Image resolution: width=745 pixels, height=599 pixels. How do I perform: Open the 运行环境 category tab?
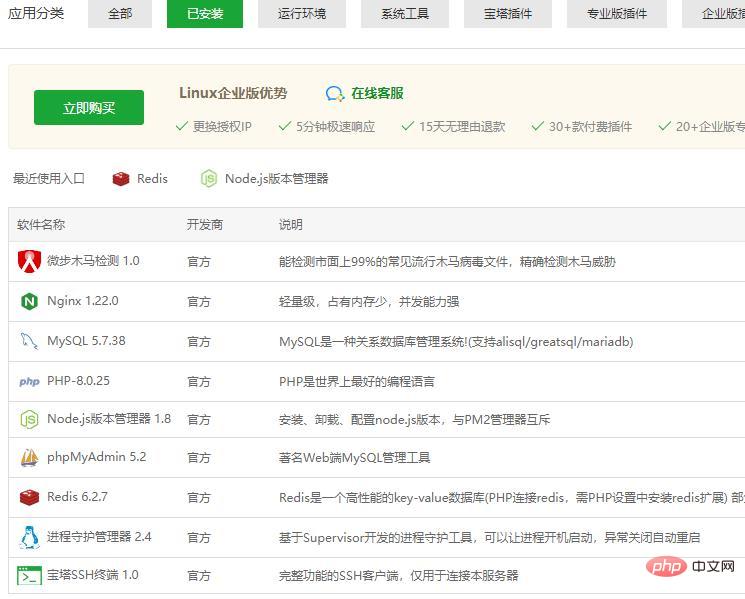pos(302,14)
